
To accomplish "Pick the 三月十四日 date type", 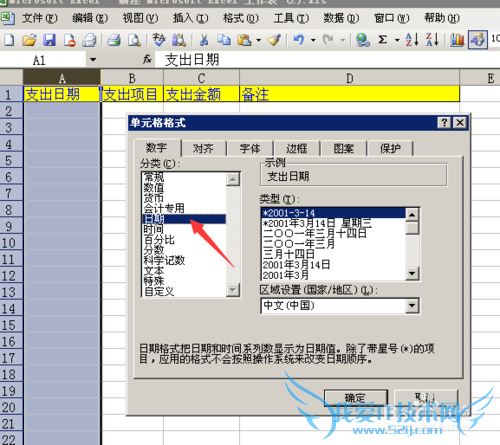I will click(x=333, y=254).
